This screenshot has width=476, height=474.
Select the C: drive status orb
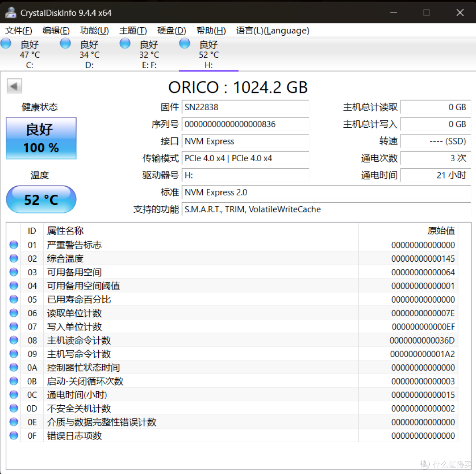(6, 44)
